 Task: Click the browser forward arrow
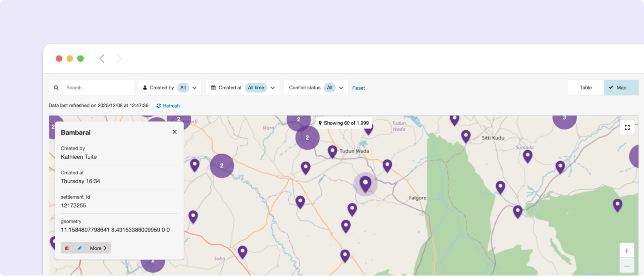(119, 58)
